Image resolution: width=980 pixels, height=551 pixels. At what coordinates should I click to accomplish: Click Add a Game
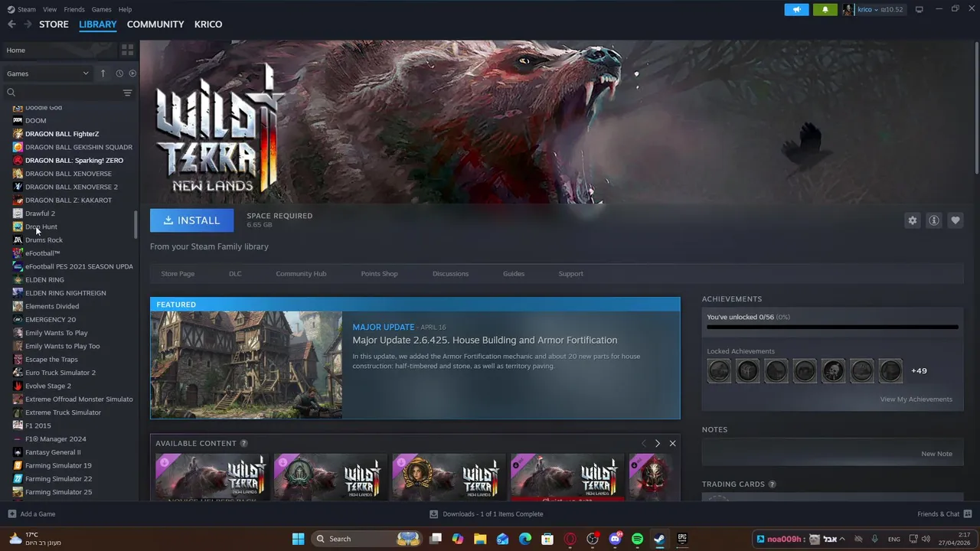[x=31, y=514]
